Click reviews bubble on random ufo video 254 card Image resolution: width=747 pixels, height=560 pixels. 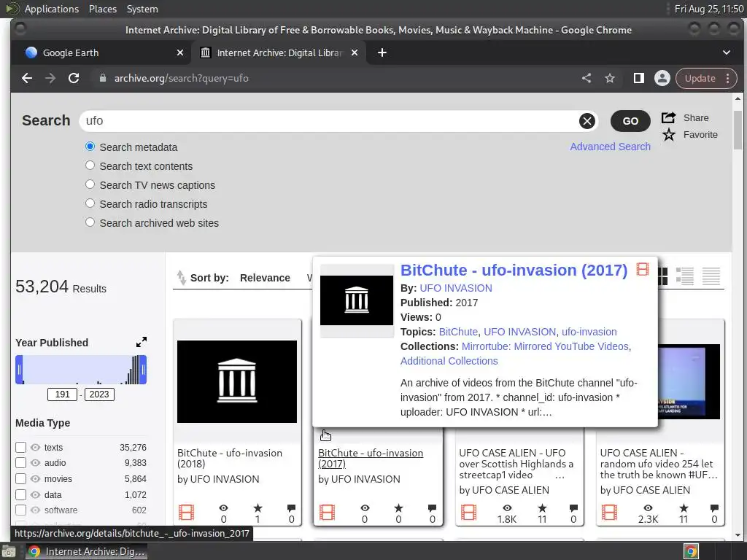pyautogui.click(x=714, y=508)
